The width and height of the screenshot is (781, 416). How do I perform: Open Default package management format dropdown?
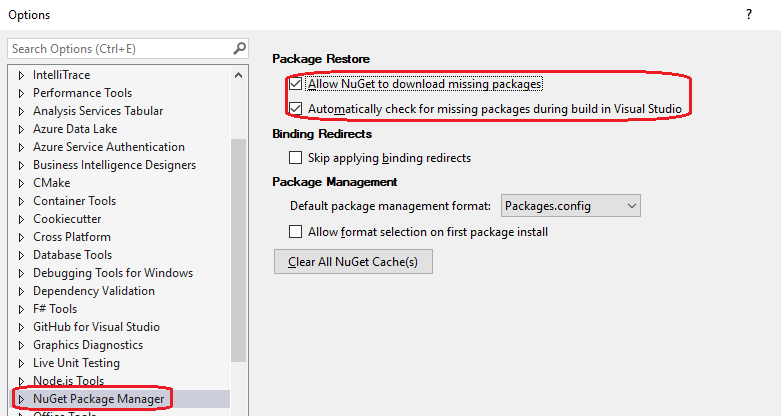pos(570,206)
